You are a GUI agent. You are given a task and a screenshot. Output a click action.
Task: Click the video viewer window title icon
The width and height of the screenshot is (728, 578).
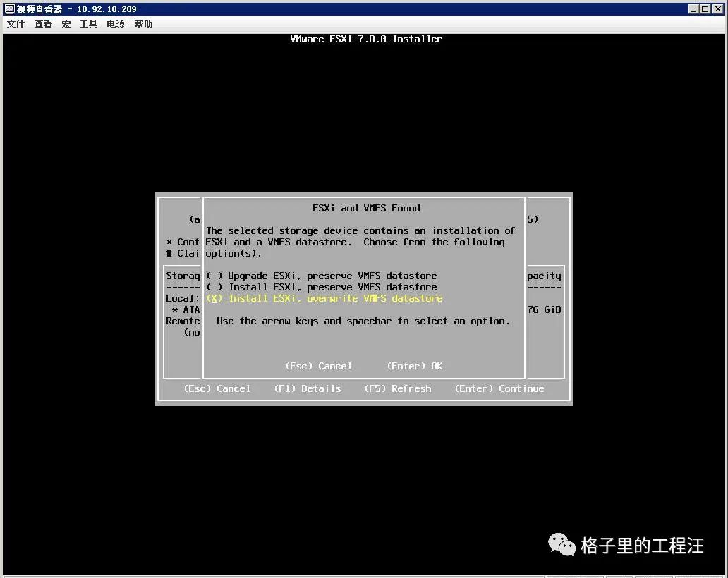coord(10,9)
